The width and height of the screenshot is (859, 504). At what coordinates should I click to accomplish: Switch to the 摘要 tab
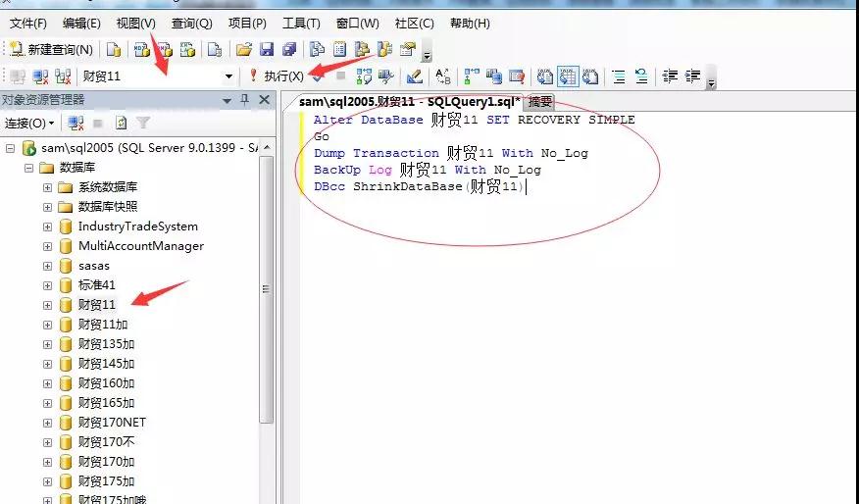point(539,101)
